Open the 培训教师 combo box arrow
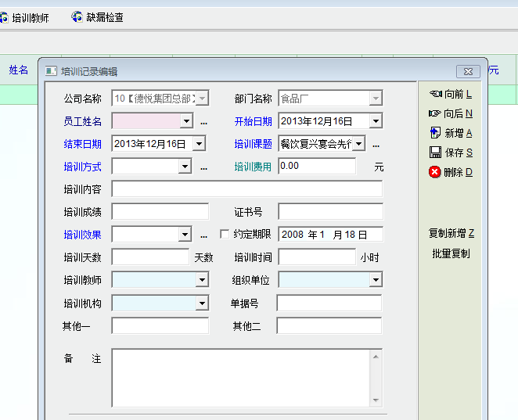The width and height of the screenshot is (518, 420). point(202,280)
